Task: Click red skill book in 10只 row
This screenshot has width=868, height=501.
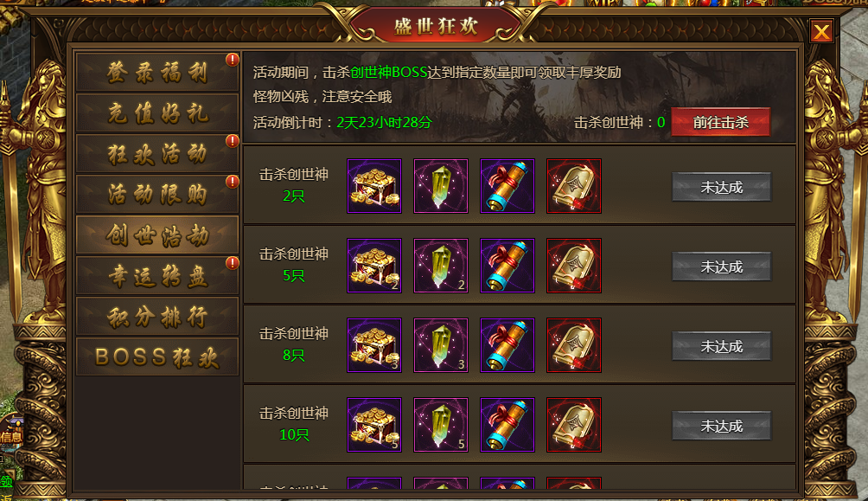Action: [x=573, y=425]
